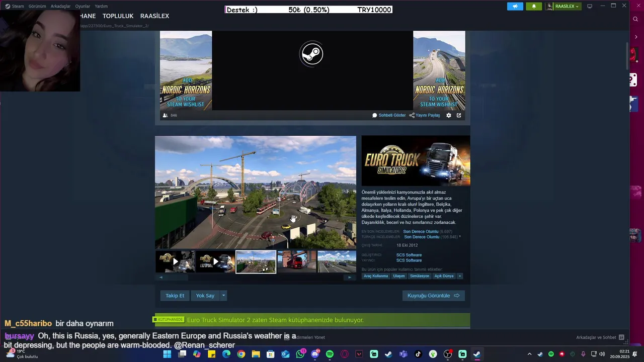Open recent reviews Son Derece Olumlu link
644x362 pixels.
[x=421, y=232]
